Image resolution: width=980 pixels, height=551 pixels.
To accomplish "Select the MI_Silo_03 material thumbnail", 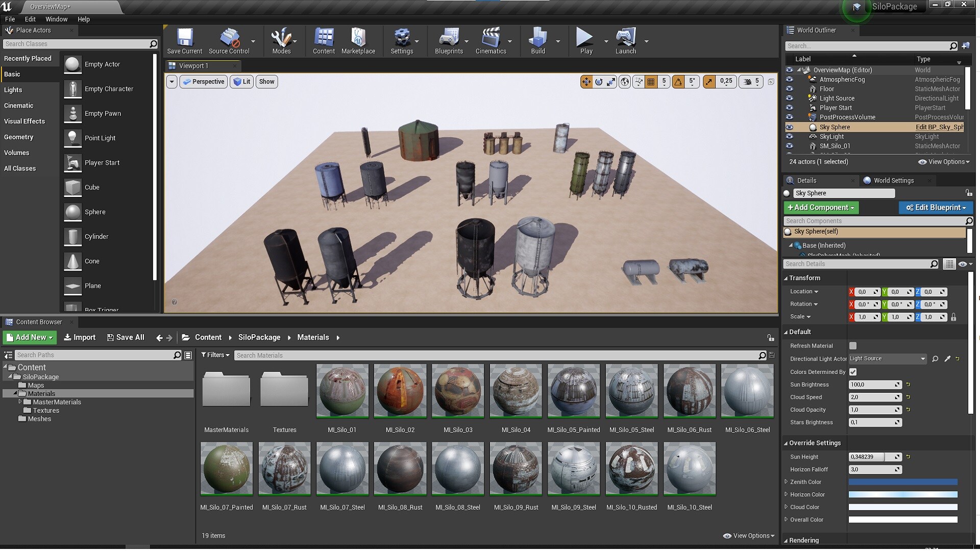I will point(457,391).
